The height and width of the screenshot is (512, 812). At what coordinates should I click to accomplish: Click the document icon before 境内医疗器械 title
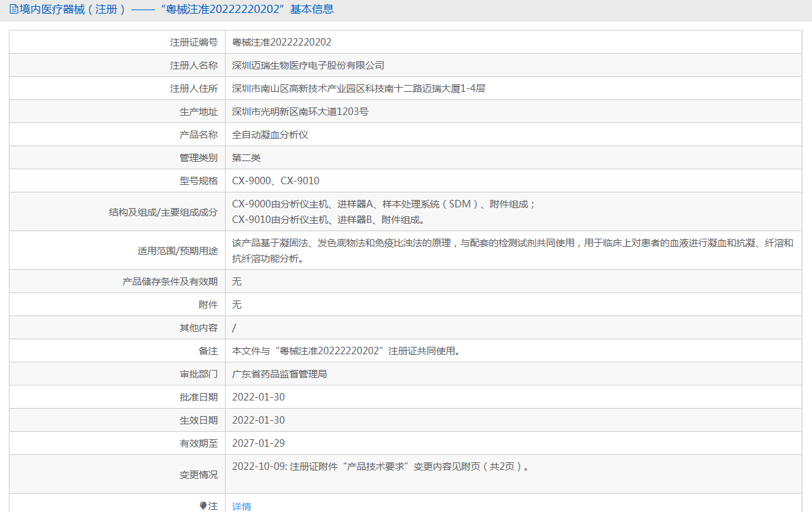[14, 10]
